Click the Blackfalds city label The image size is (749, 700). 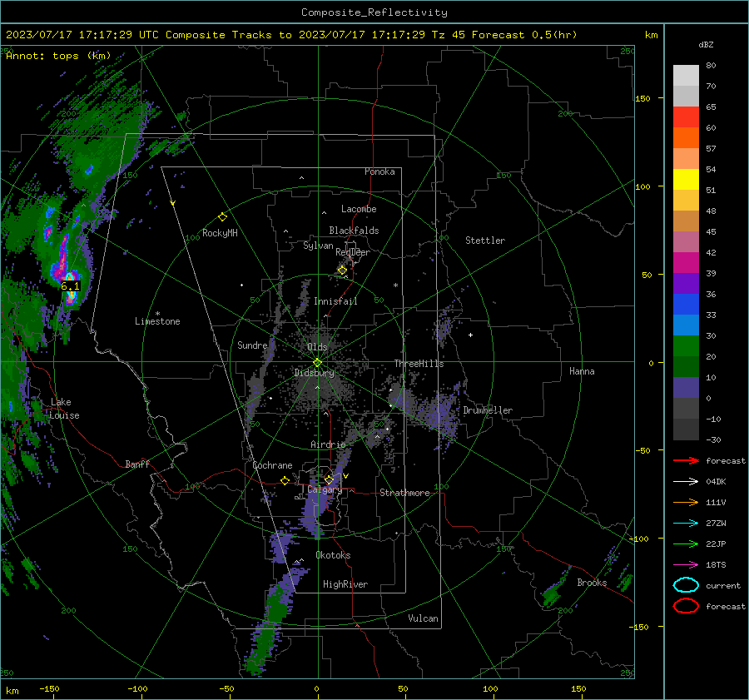354,231
